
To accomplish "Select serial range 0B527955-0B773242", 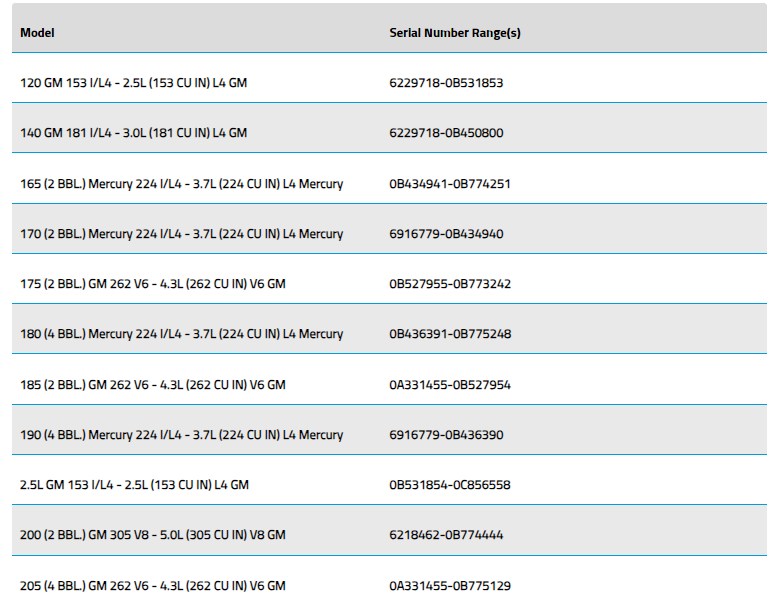I will click(x=450, y=284).
